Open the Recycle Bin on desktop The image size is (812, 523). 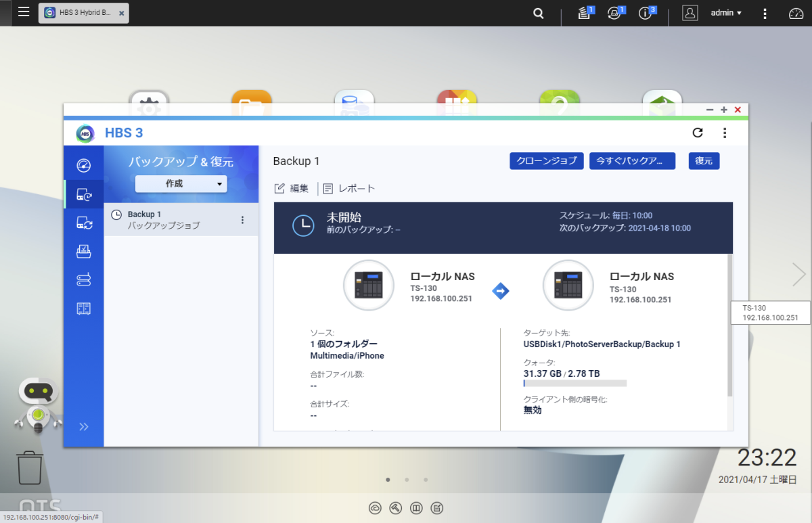pyautogui.click(x=30, y=468)
